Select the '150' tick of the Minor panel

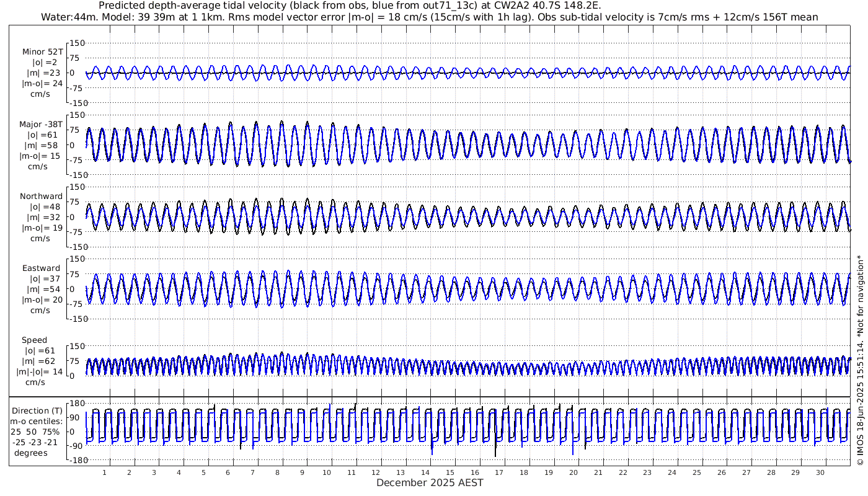coord(77,43)
